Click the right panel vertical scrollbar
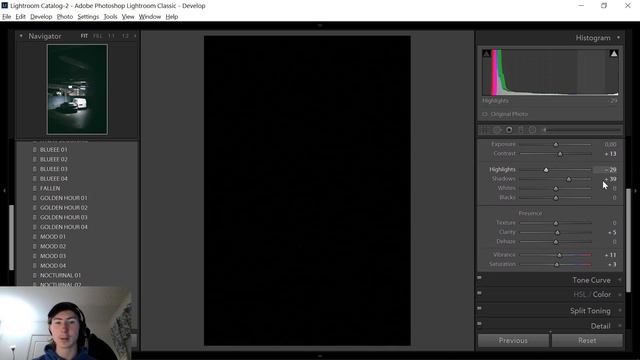 click(x=628, y=241)
